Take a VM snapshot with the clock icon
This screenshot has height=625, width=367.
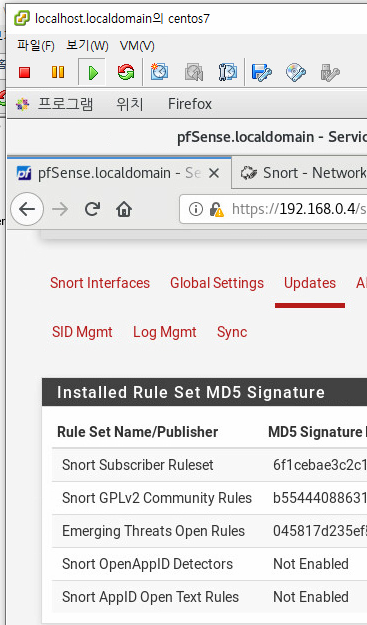[x=159, y=72]
